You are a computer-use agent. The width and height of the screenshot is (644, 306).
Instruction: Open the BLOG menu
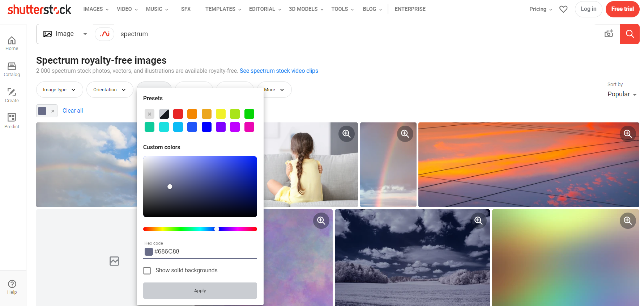click(372, 9)
